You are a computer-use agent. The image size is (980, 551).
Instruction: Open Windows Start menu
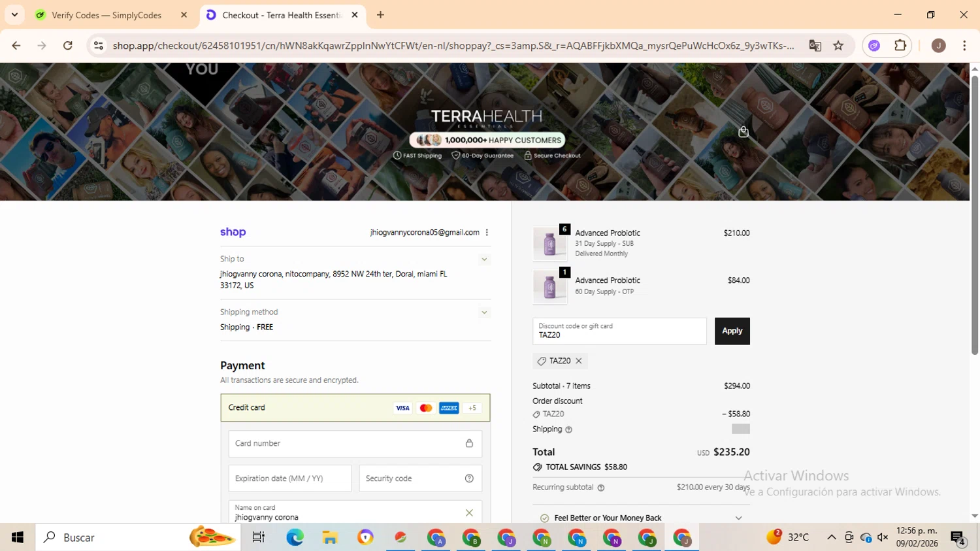(x=18, y=537)
